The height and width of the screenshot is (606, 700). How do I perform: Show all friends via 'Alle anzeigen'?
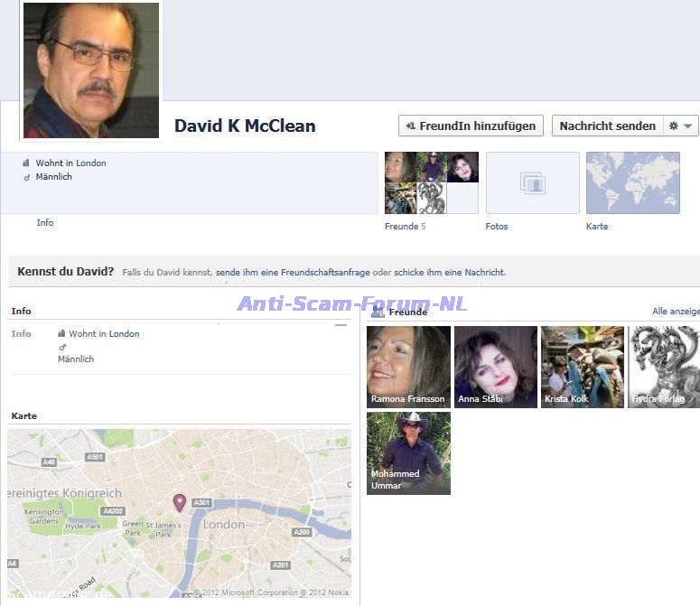point(676,312)
